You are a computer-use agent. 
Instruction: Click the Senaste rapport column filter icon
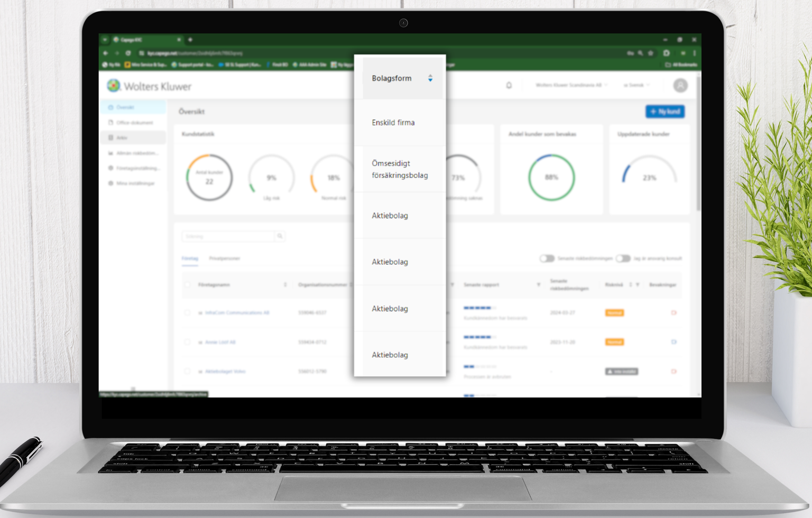[538, 285]
